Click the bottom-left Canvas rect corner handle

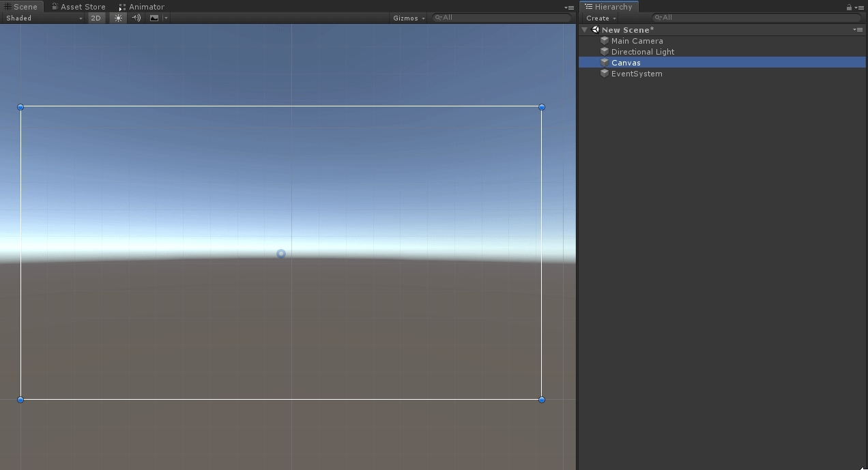(x=20, y=400)
